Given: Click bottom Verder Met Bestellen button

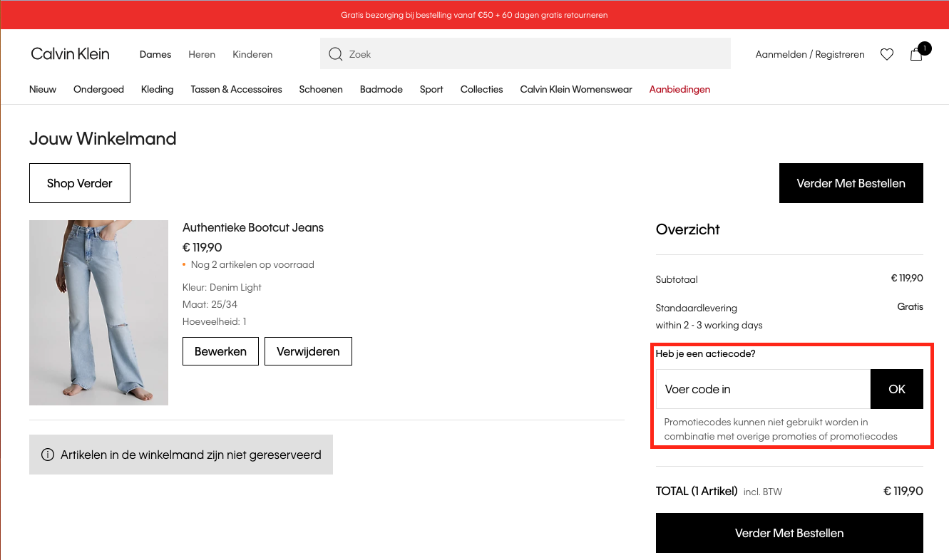Looking at the screenshot, I should tap(789, 533).
